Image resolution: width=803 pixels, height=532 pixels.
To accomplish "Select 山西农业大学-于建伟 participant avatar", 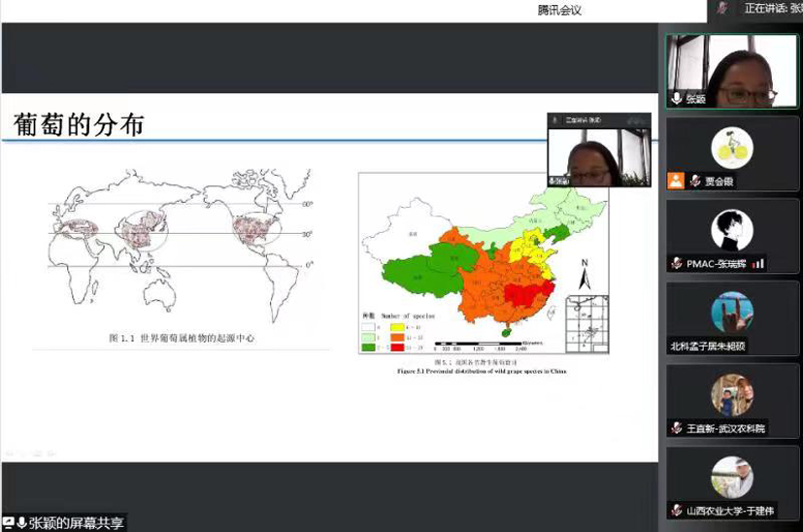I will 732,477.
